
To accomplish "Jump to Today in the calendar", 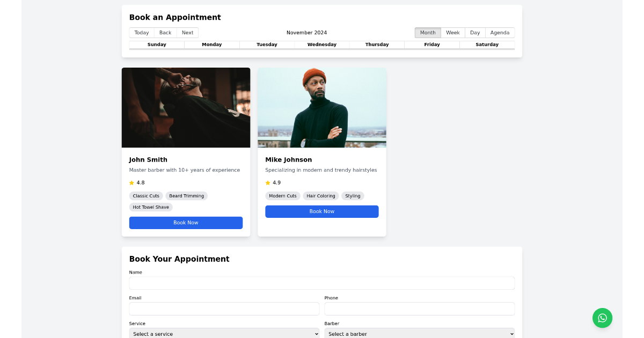I will tap(141, 32).
